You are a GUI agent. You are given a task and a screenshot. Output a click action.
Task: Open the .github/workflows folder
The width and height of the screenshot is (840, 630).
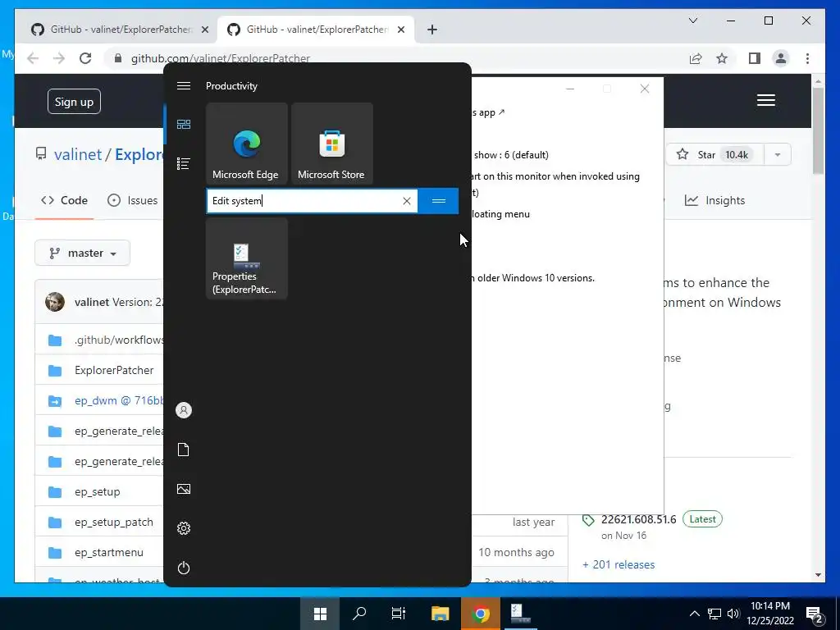coord(119,340)
